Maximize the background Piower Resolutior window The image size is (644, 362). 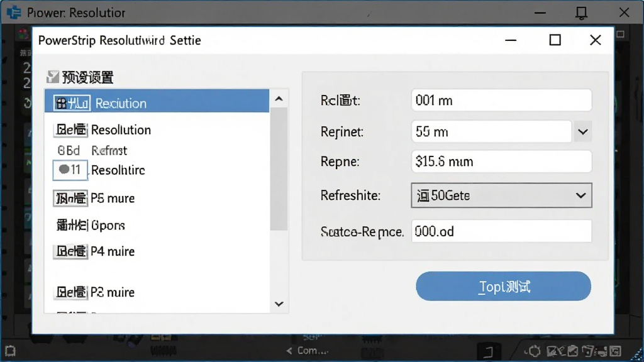(x=581, y=13)
